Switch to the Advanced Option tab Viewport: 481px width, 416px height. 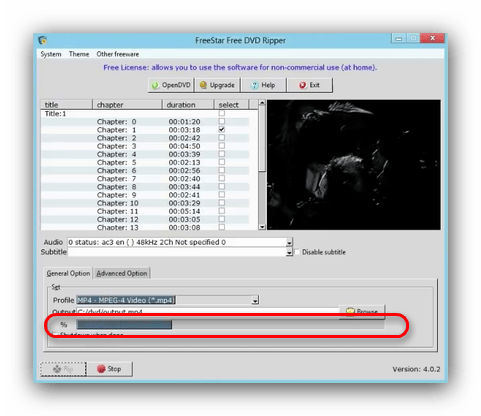click(x=122, y=273)
